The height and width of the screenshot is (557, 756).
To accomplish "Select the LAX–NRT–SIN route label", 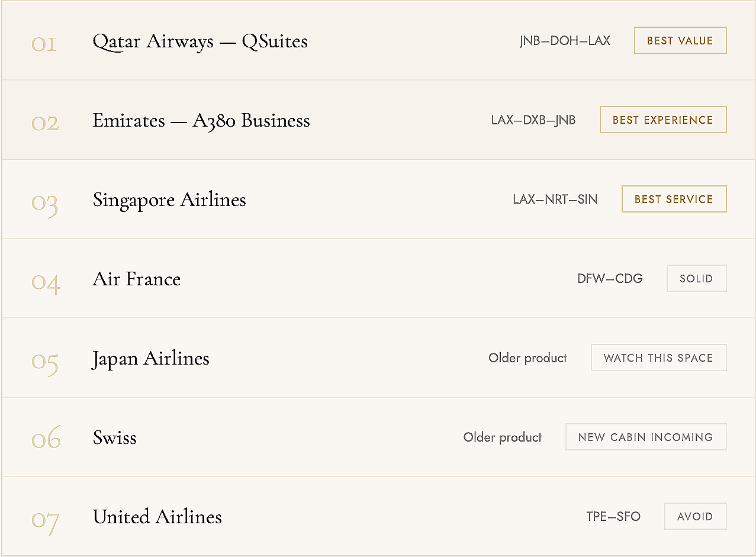I will point(555,199).
